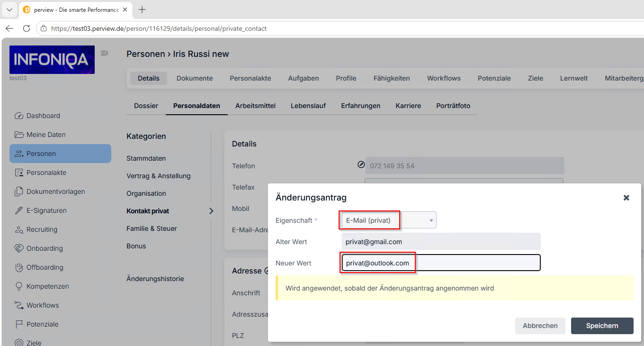This screenshot has height=346, width=644.
Task: Click the site info icon in address bar
Action: tap(44, 28)
